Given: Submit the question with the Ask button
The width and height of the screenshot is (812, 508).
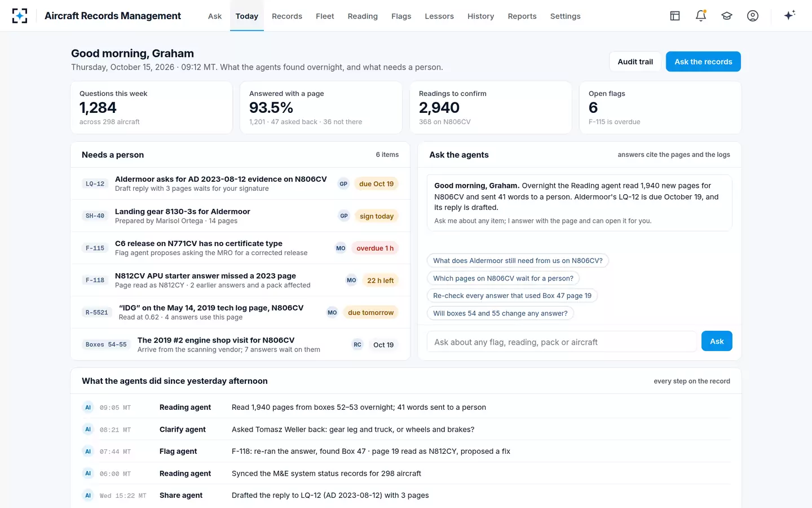Looking at the screenshot, I should [717, 341].
